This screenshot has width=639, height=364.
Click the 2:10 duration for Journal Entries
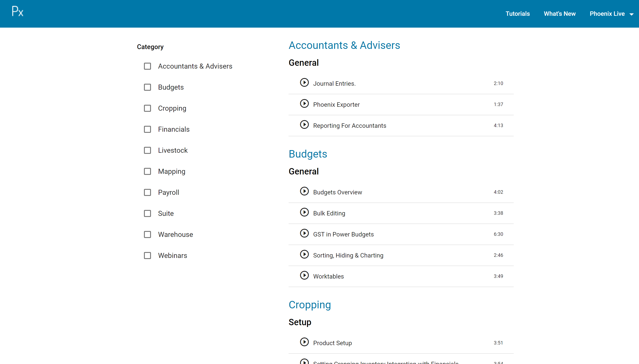[x=498, y=83]
